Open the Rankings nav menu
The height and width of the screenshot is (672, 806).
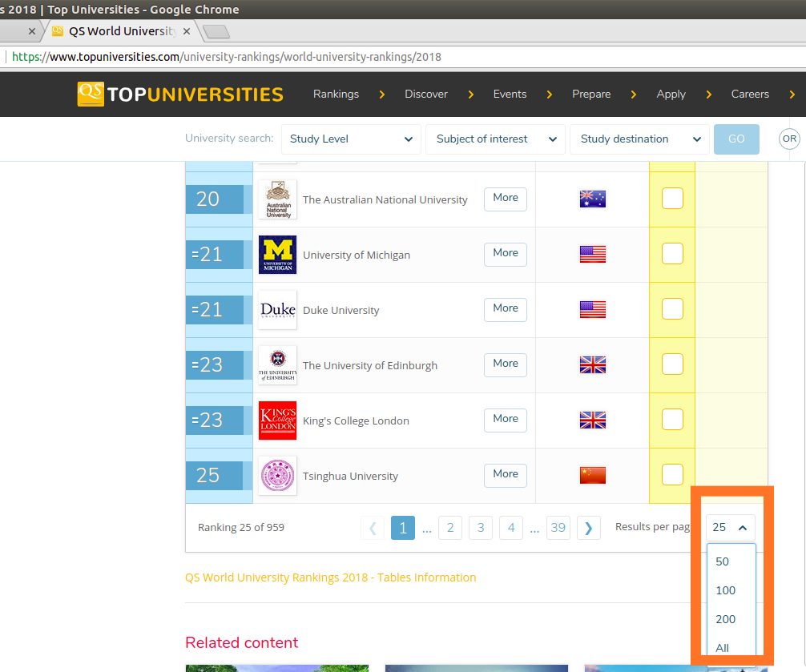point(337,94)
